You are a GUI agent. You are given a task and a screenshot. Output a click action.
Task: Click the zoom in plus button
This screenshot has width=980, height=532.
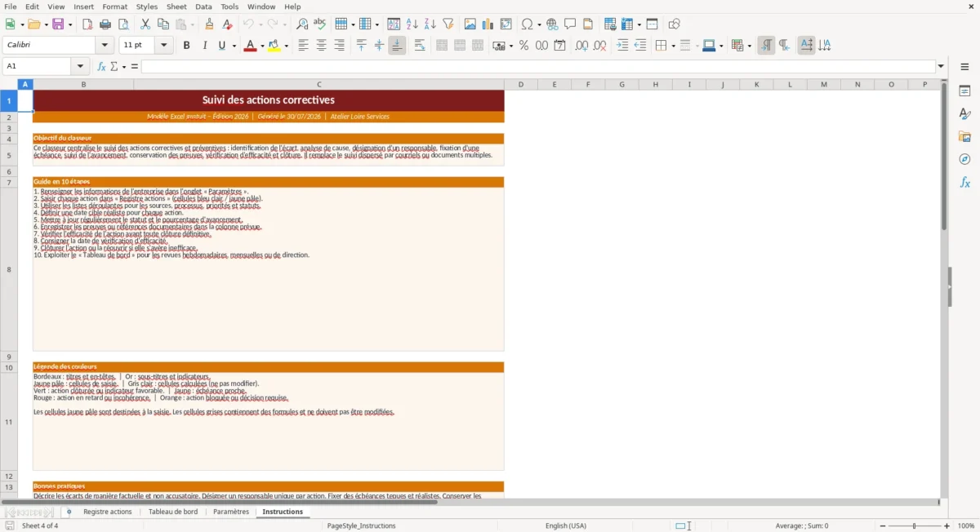pos(947,525)
